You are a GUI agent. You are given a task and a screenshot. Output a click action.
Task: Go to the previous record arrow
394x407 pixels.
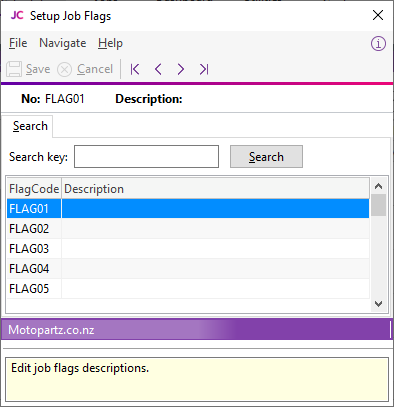coord(158,69)
